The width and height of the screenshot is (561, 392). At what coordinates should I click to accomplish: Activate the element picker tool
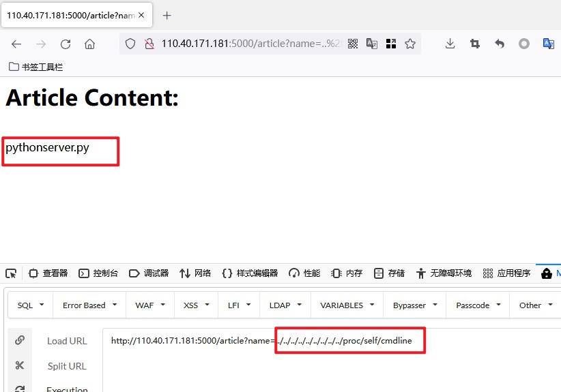11,273
